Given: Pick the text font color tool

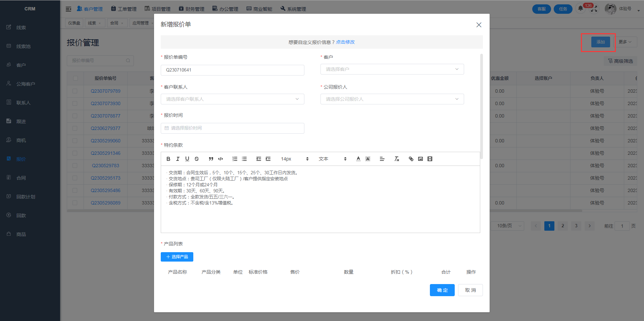Looking at the screenshot, I should [358, 159].
